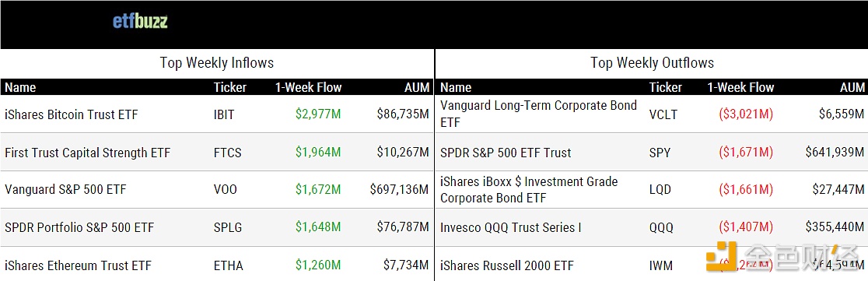Click the VOO ticker symbol
The width and height of the screenshot is (868, 281).
pyautogui.click(x=226, y=190)
